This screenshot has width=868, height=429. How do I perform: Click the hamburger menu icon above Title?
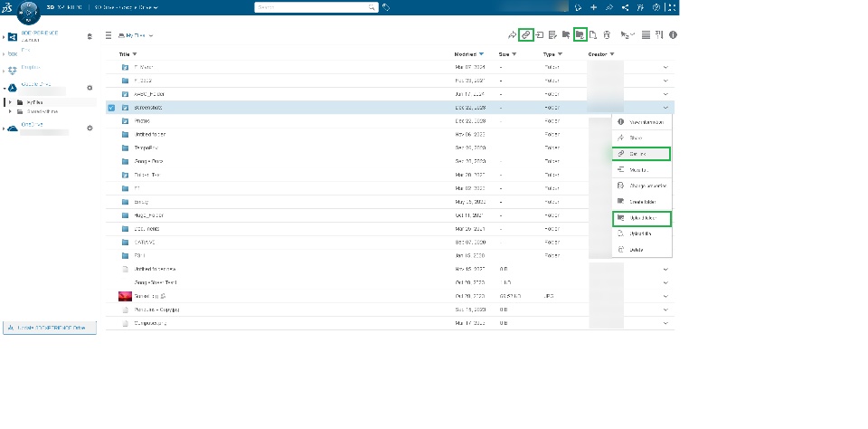pyautogui.click(x=109, y=35)
